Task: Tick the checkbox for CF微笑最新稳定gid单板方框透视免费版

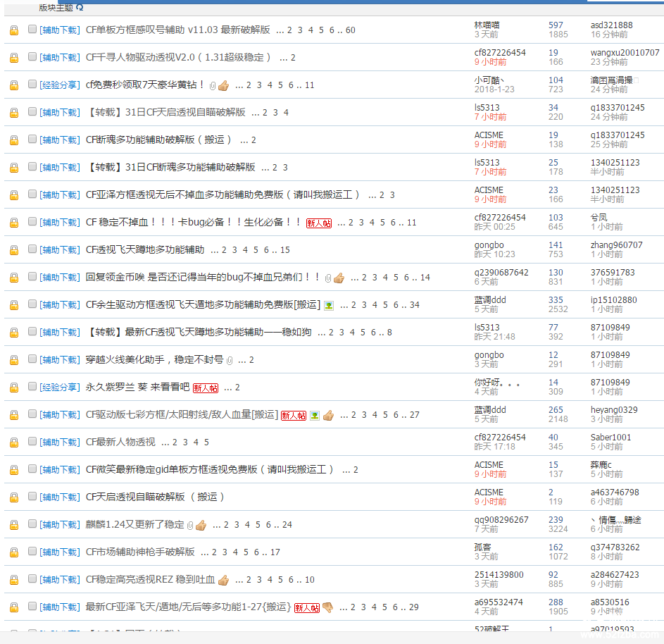Action: click(32, 469)
